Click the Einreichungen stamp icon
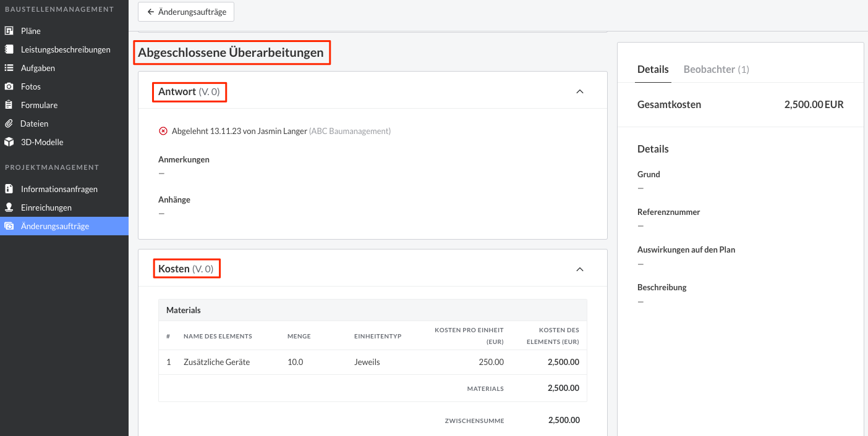868x436 pixels. pyautogui.click(x=9, y=208)
